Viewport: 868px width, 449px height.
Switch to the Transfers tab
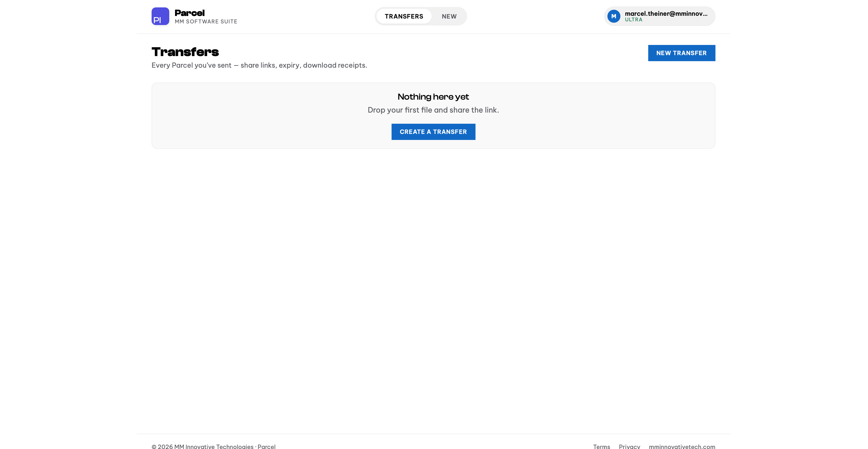tap(404, 16)
